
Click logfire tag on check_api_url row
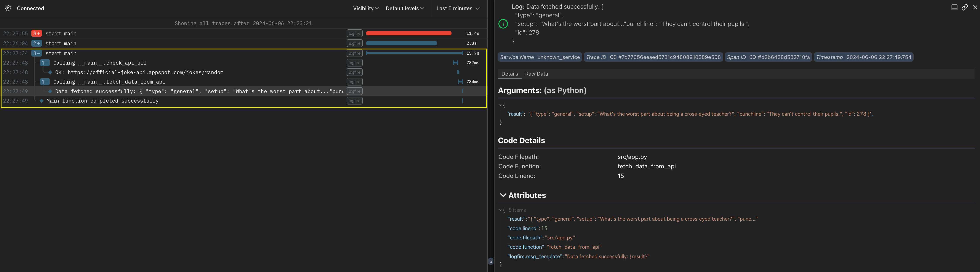click(354, 63)
